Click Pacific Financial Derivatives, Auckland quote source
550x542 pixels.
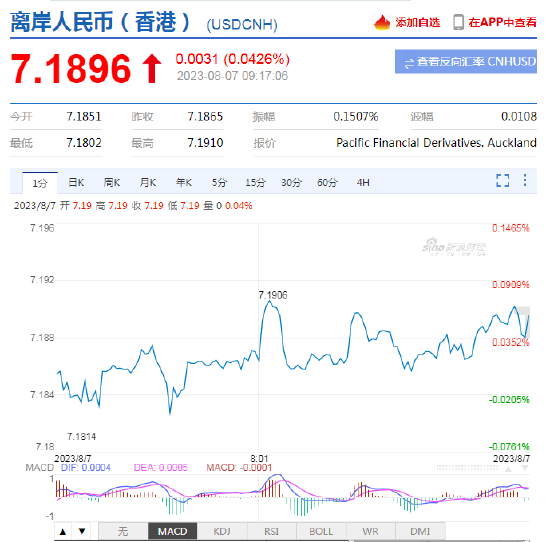pos(436,143)
